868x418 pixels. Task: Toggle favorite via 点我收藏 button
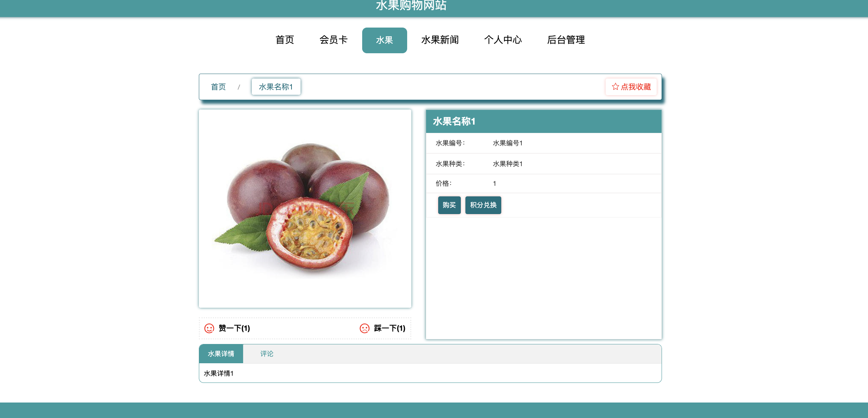pos(631,87)
